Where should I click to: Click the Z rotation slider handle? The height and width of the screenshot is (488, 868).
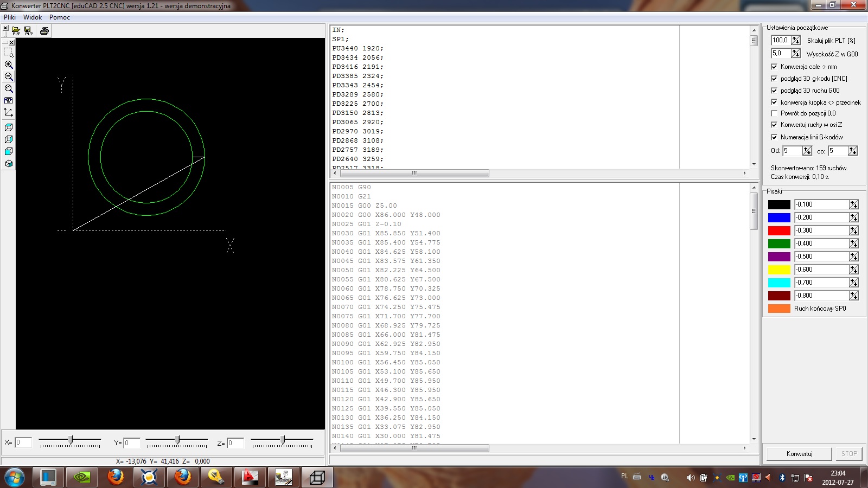[283, 439]
